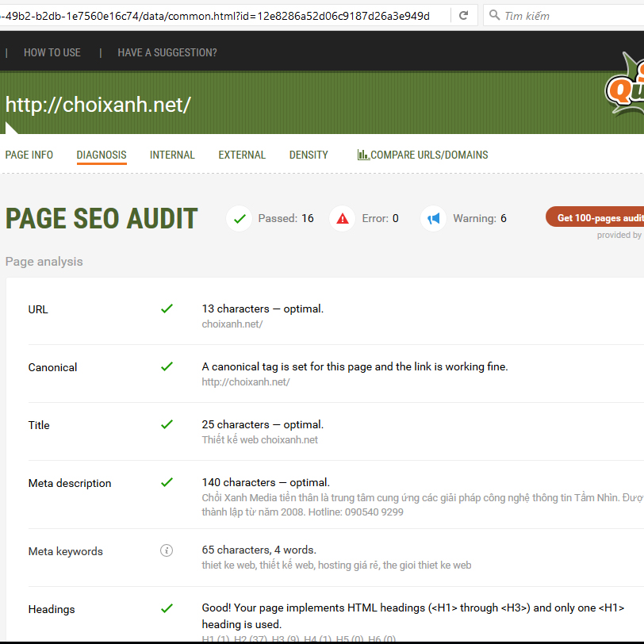Click the search magnifier icon
This screenshot has width=644, height=644.
point(495,15)
